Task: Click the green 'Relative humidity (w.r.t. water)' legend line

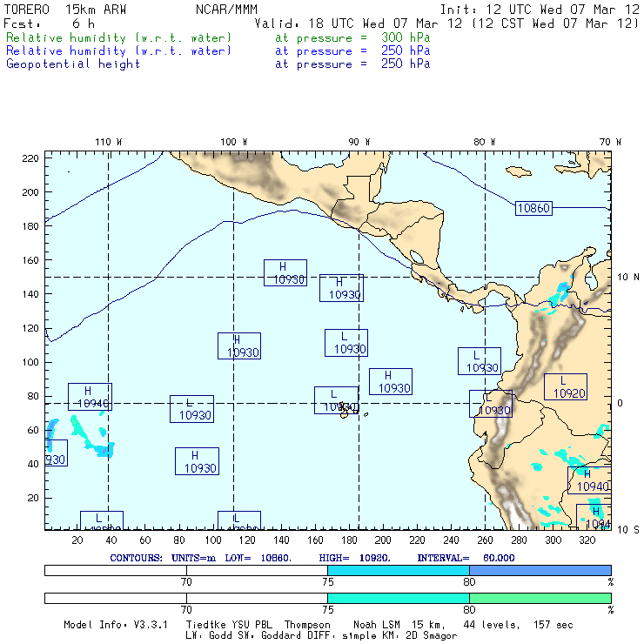Action: (118, 37)
